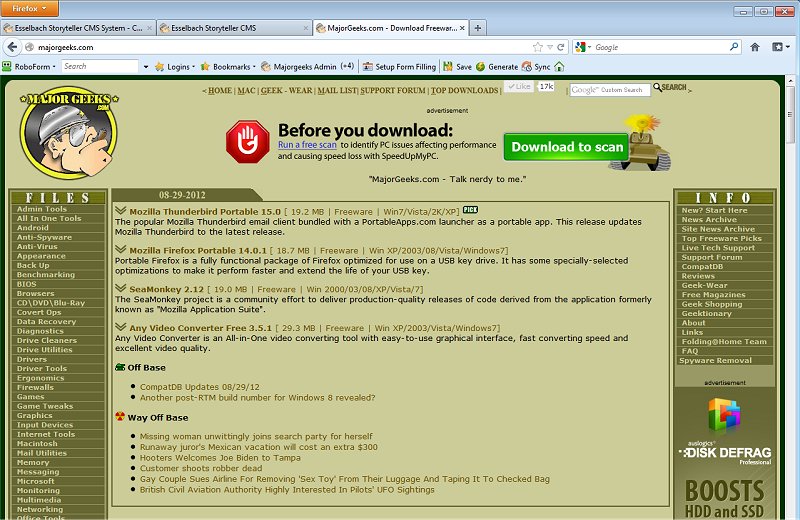This screenshot has height=520, width=800.
Task: Click the Facebook Like button
Action: [518, 87]
